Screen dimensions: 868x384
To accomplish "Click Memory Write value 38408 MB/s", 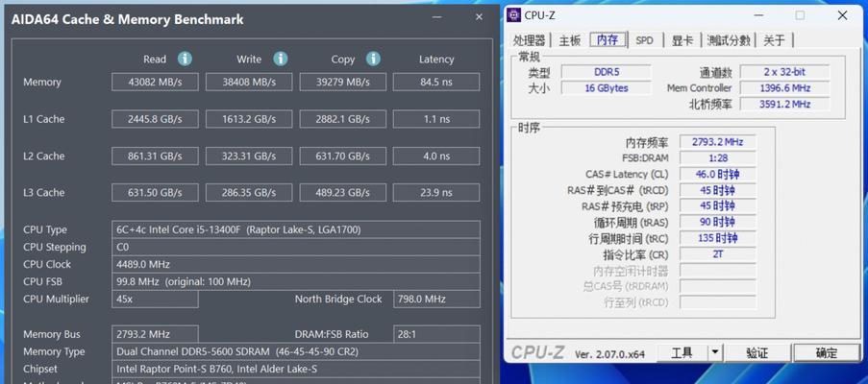I will point(249,82).
